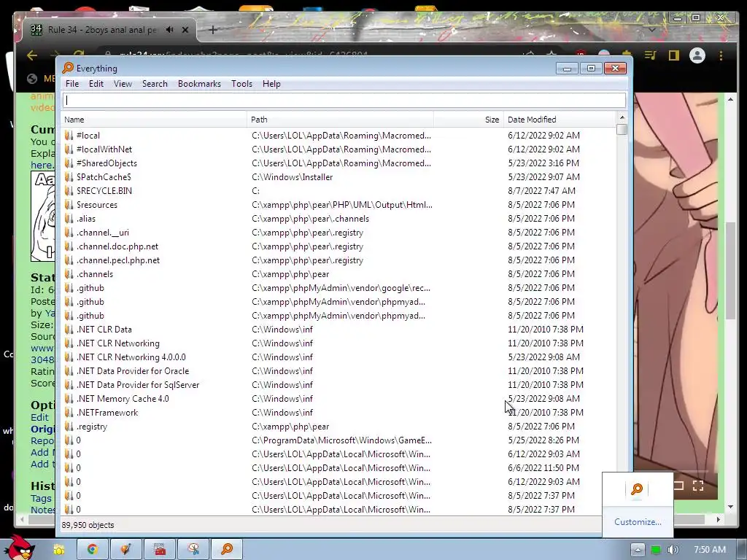Select the #local folder icon
Screen dimensions: 747x560
point(69,135)
